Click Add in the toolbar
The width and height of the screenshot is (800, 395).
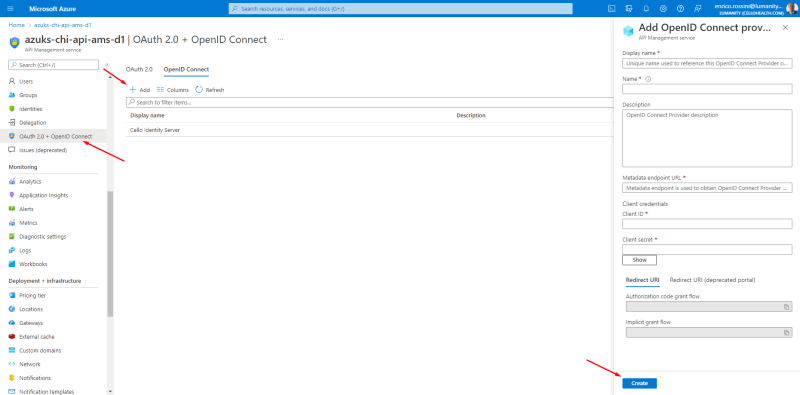click(x=139, y=90)
